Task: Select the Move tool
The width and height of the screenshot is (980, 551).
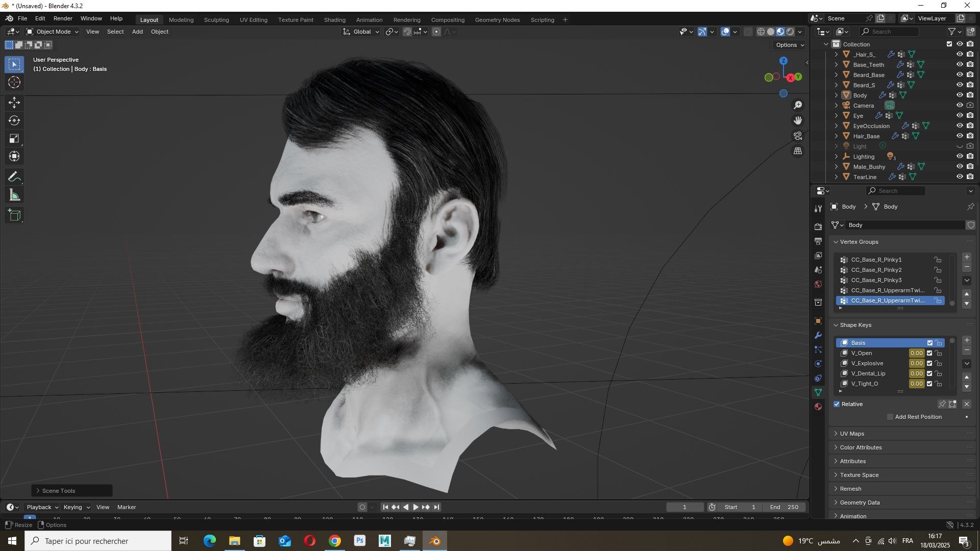Action: click(x=14, y=103)
